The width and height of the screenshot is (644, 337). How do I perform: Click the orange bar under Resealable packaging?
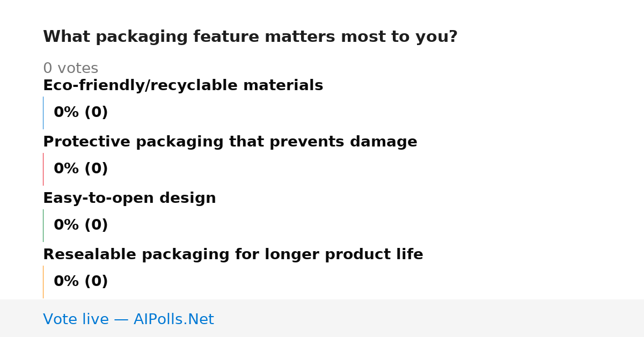[x=43, y=282]
